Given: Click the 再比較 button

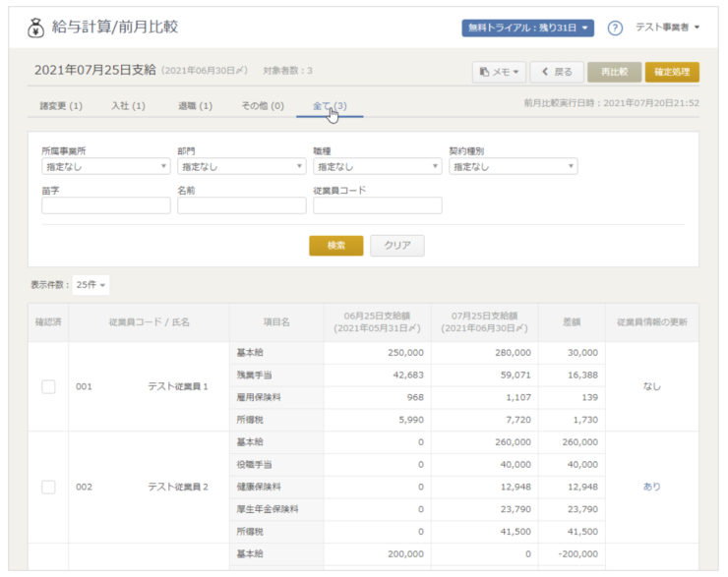Looking at the screenshot, I should (614, 72).
